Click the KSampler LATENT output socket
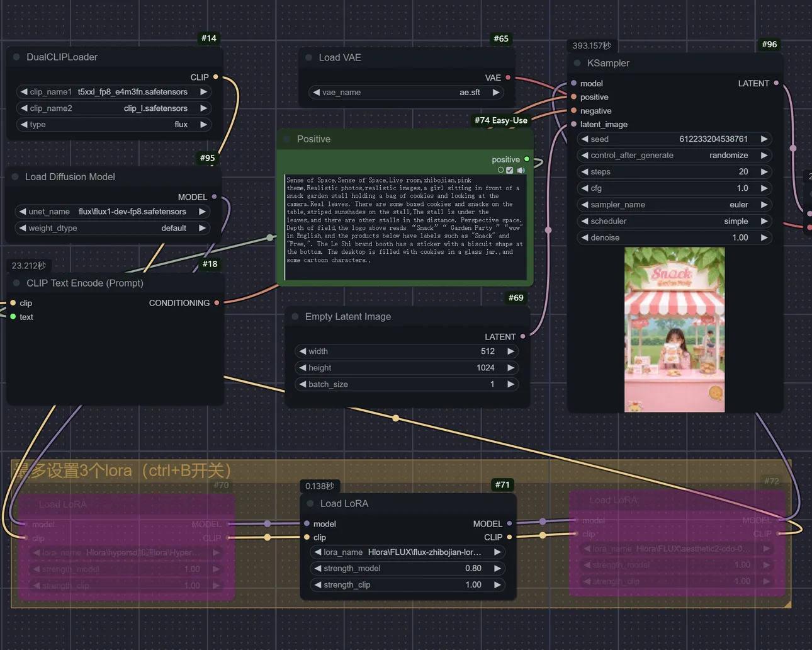The image size is (812, 650). pos(776,83)
